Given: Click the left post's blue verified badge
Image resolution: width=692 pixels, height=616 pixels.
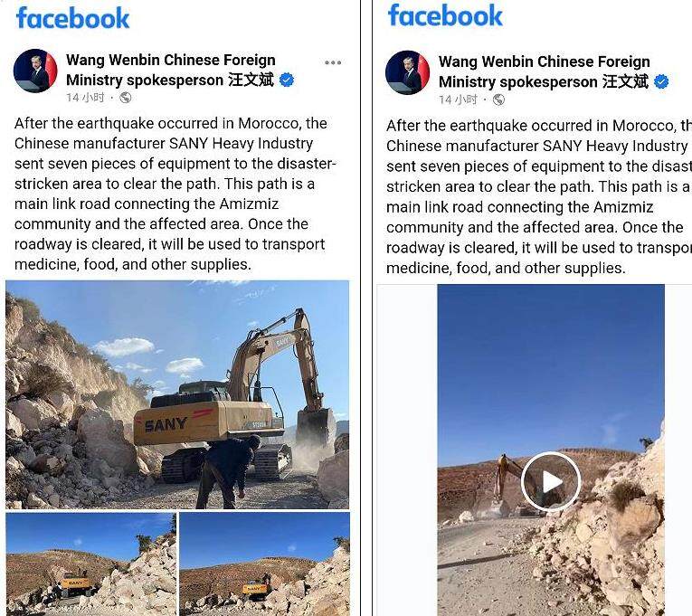Looking at the screenshot, I should point(287,80).
